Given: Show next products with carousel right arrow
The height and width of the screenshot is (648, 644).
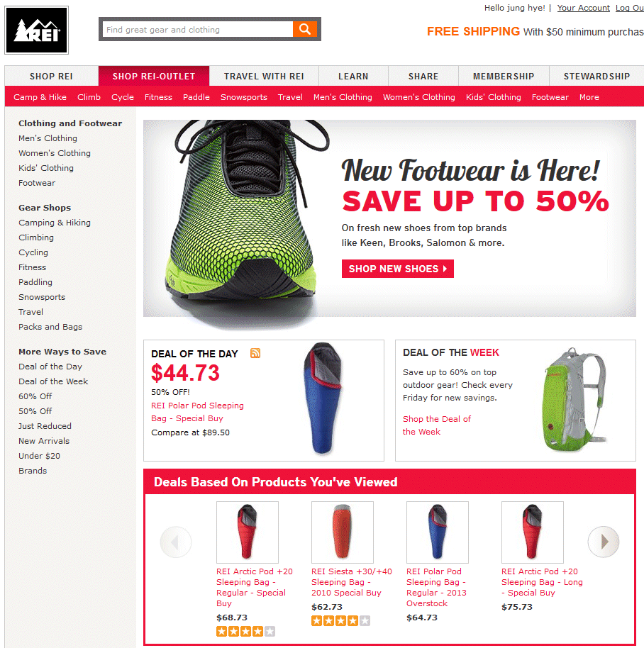Looking at the screenshot, I should (604, 542).
